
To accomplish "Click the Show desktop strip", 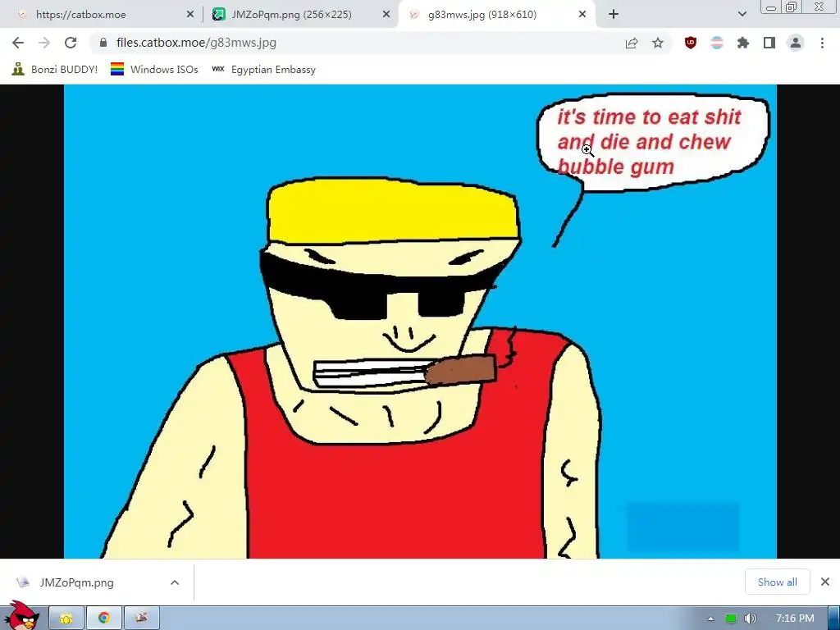I will click(834, 619).
